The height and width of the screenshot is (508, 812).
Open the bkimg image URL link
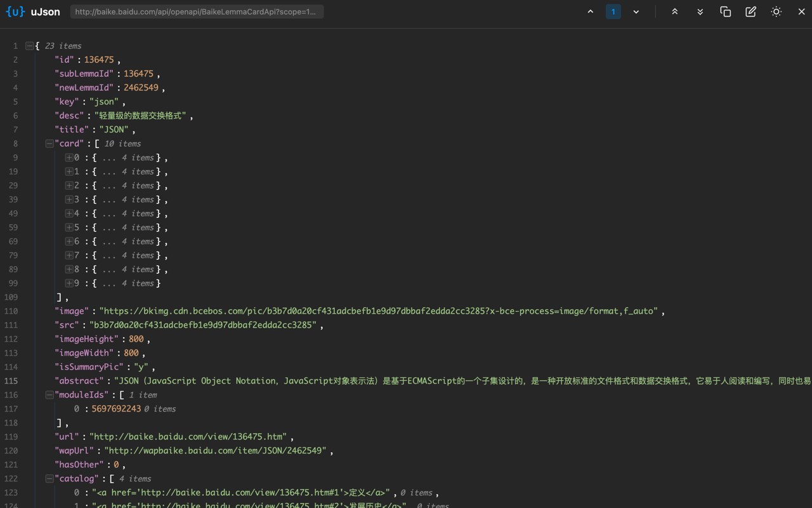coord(379,311)
